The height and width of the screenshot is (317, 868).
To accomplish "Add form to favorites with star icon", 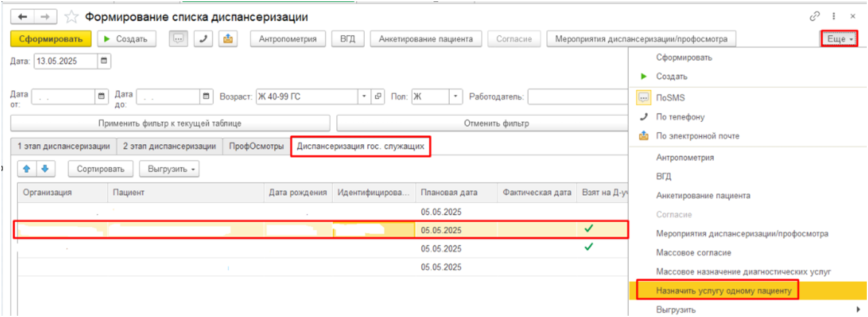I will (71, 17).
